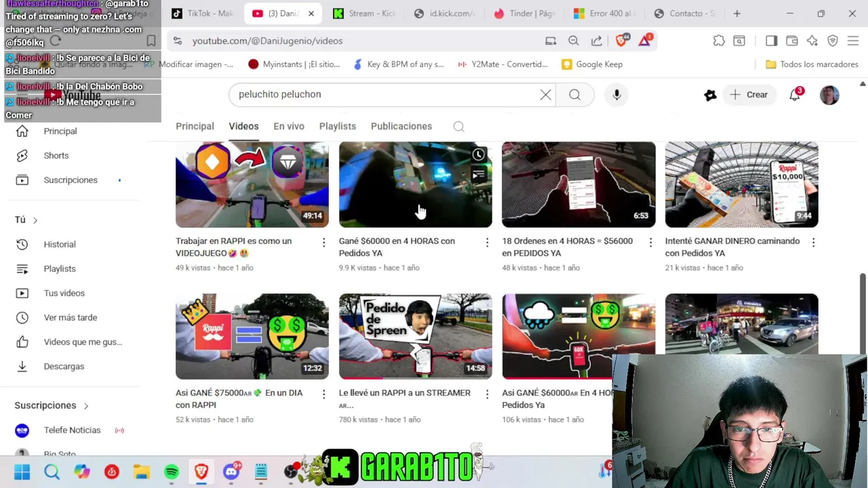Search within channel magnifier icon
The height and width of the screenshot is (488, 868).
pyautogui.click(x=458, y=126)
